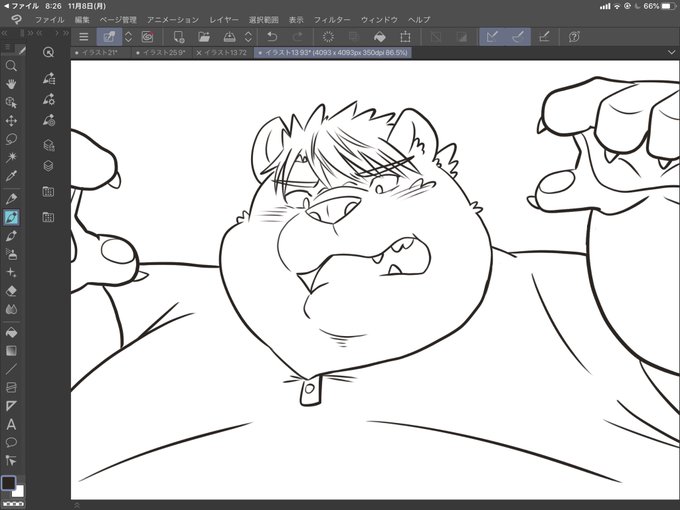Viewport: 680px width, 510px height.
Task: Select the Airbrush tool
Action: pos(11,254)
